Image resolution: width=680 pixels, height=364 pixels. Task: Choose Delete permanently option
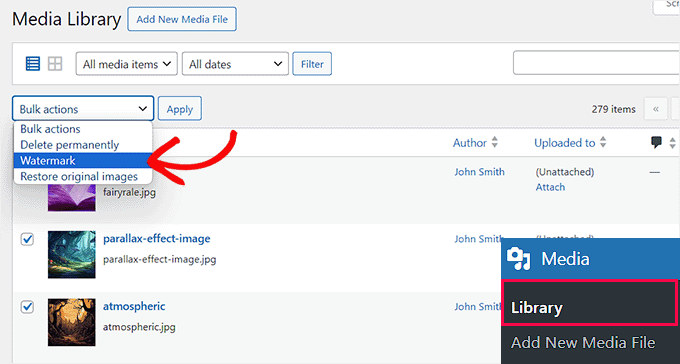coord(83,144)
